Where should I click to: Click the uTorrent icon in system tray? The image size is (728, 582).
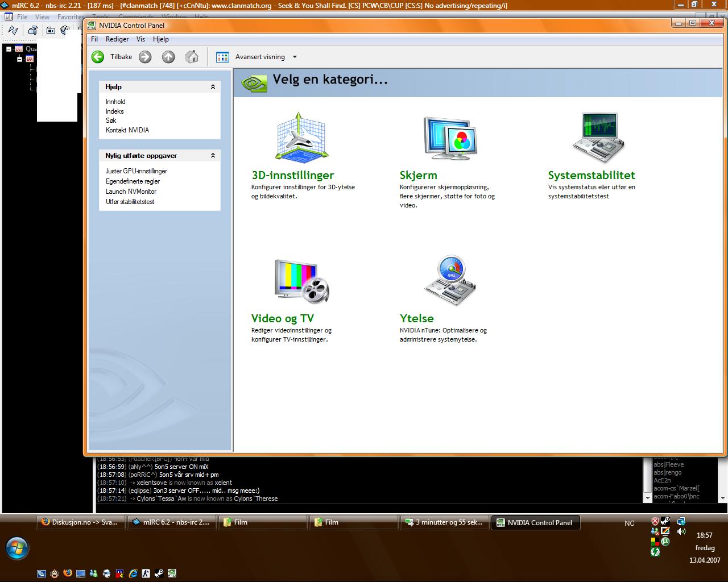pyautogui.click(x=665, y=542)
